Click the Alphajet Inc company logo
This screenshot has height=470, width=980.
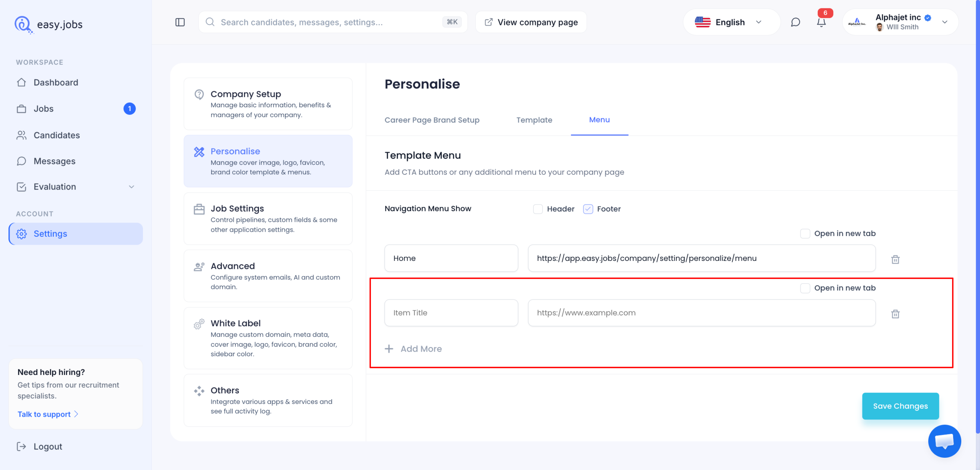point(857,22)
